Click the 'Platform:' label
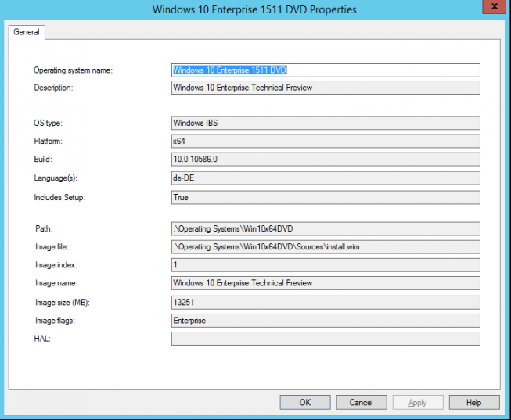 pyautogui.click(x=49, y=141)
